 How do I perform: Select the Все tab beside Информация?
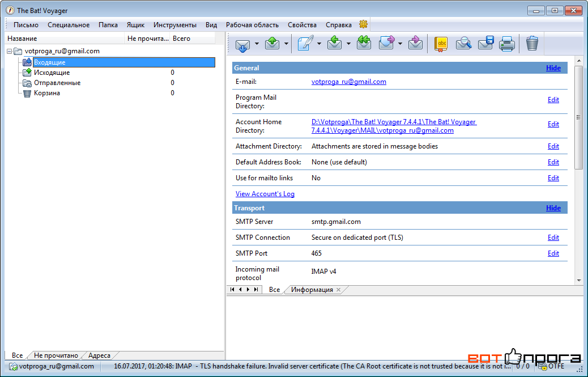coord(275,290)
